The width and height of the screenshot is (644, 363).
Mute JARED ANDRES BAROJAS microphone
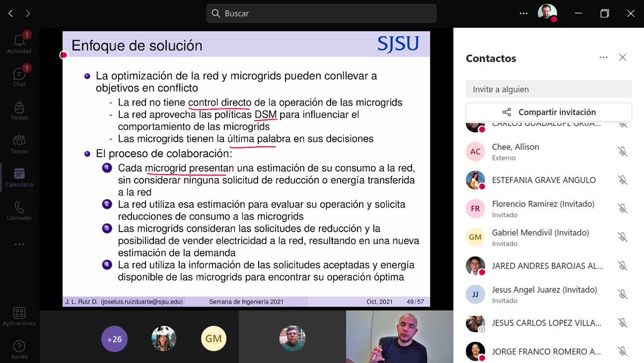pyautogui.click(x=623, y=265)
